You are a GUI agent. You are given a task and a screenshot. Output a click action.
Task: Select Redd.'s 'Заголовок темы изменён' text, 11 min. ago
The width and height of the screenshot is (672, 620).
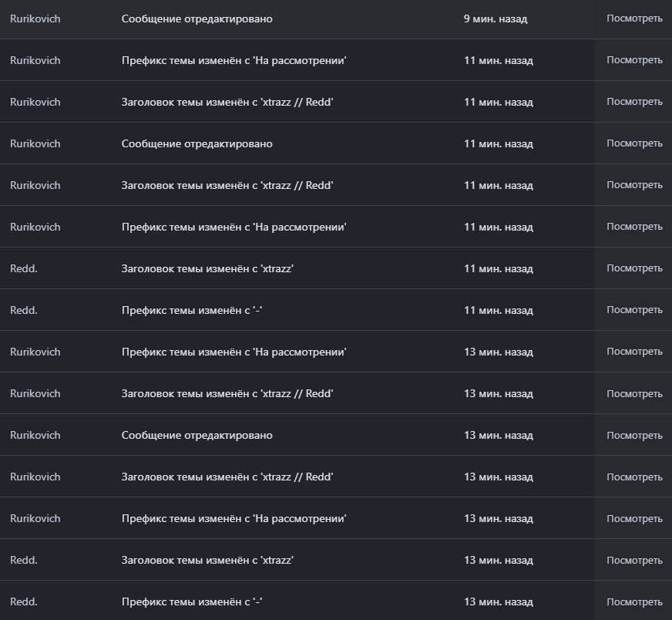click(x=207, y=268)
